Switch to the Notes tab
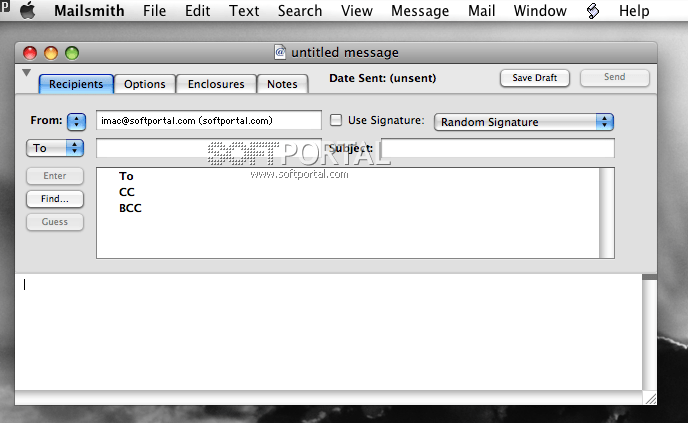 point(282,84)
